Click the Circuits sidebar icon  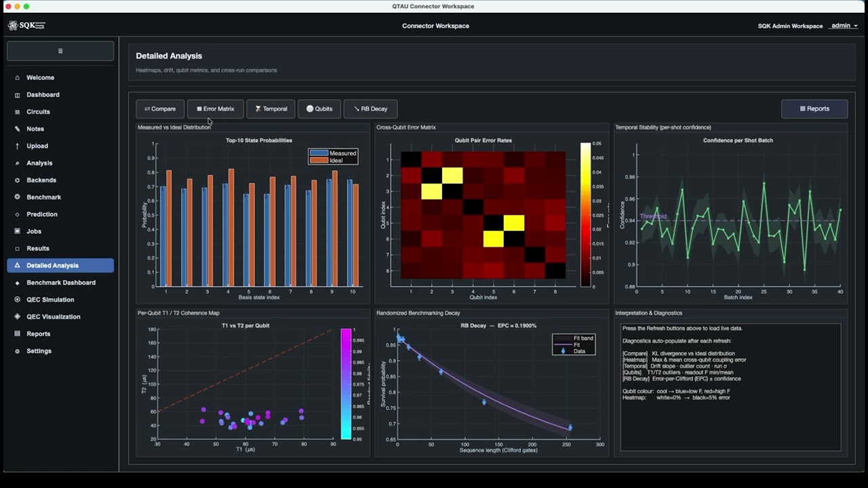click(x=18, y=112)
